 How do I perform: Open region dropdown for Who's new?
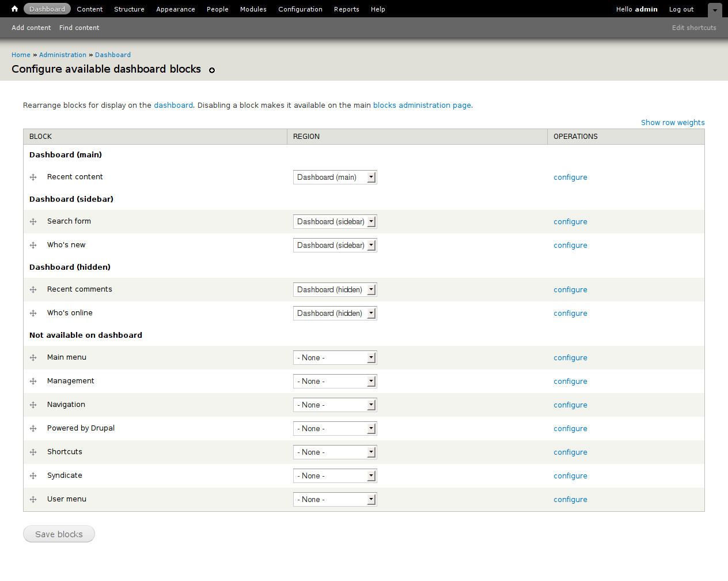coord(335,246)
